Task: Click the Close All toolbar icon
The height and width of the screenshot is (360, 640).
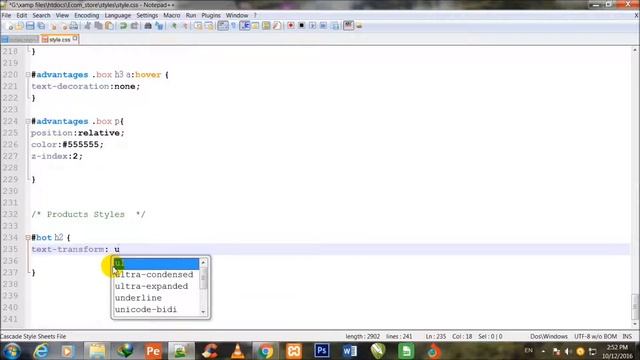Action: coord(64,26)
